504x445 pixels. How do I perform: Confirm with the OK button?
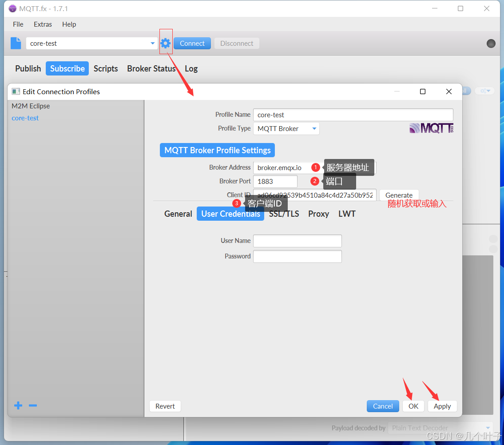point(413,406)
